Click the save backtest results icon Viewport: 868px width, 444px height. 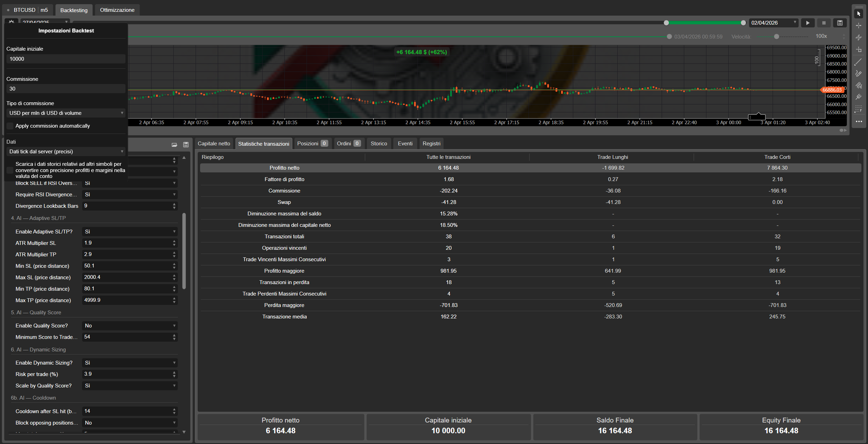pos(840,23)
